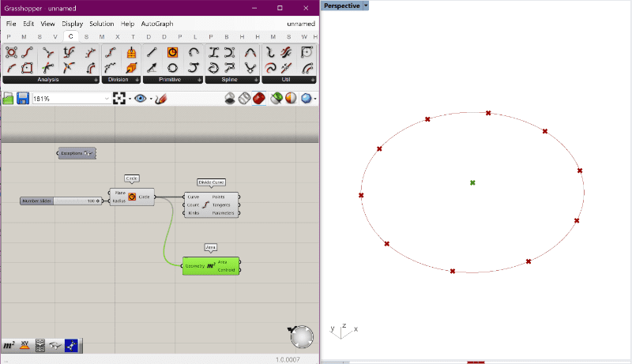Open the Help menu

click(x=127, y=24)
